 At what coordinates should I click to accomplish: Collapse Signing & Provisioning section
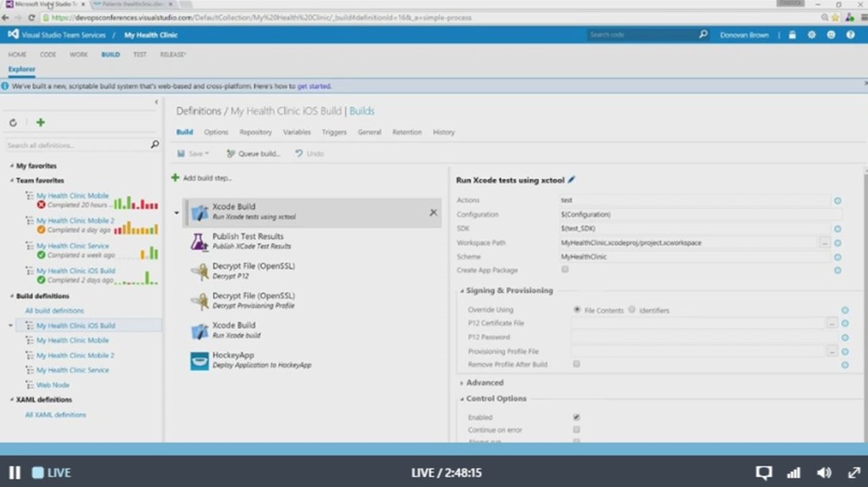coord(462,291)
